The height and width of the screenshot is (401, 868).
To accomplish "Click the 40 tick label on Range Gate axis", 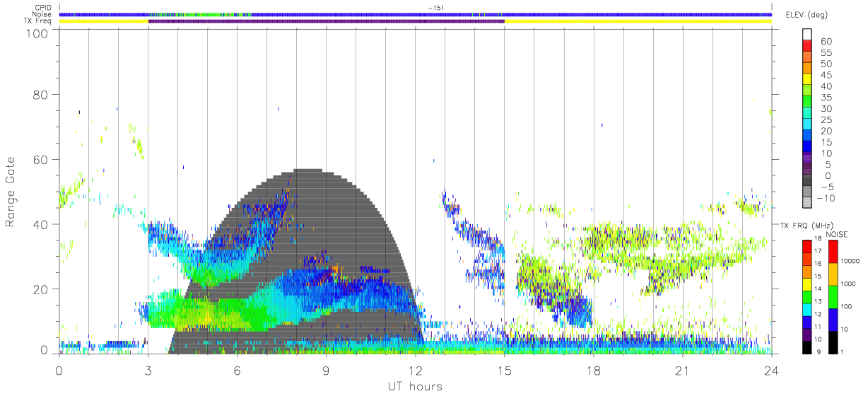I will tap(41, 224).
